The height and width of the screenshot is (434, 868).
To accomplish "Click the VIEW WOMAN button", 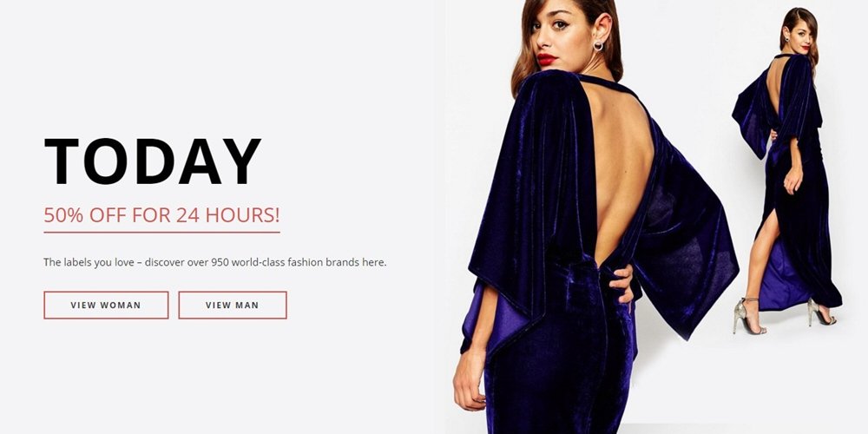I will pyautogui.click(x=106, y=305).
